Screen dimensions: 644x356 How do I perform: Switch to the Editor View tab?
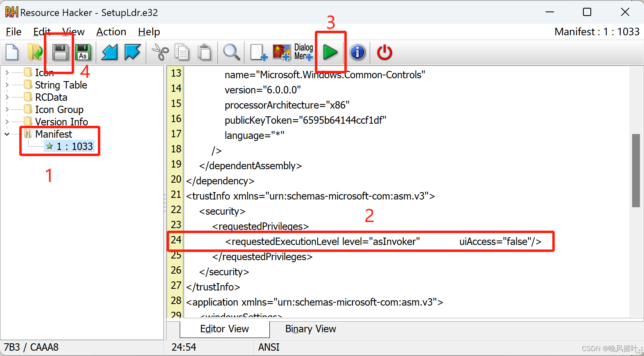pyautogui.click(x=224, y=329)
